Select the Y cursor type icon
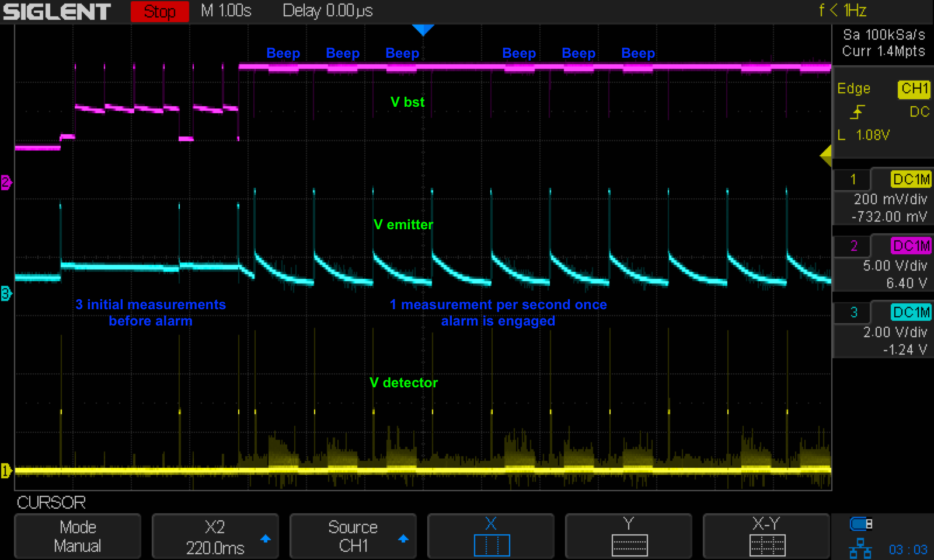This screenshot has width=934, height=560. pos(629,545)
